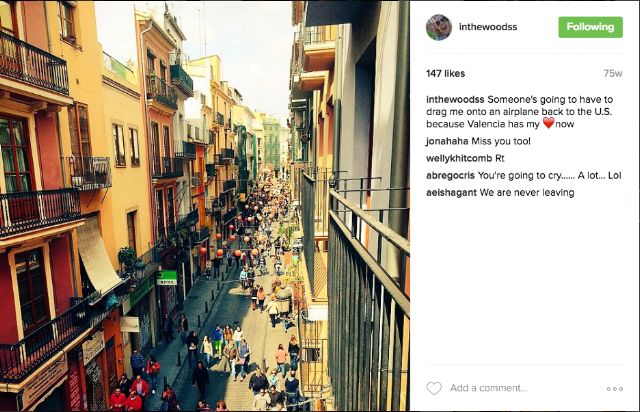Click the "You're going to cry" comment text

[549, 176]
